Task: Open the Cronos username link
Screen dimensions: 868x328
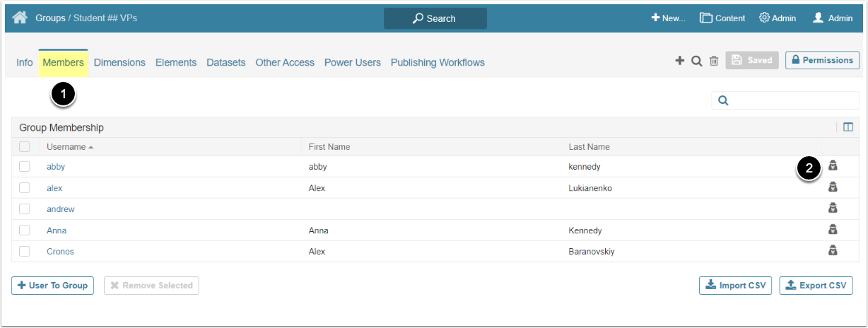Action: pos(60,252)
